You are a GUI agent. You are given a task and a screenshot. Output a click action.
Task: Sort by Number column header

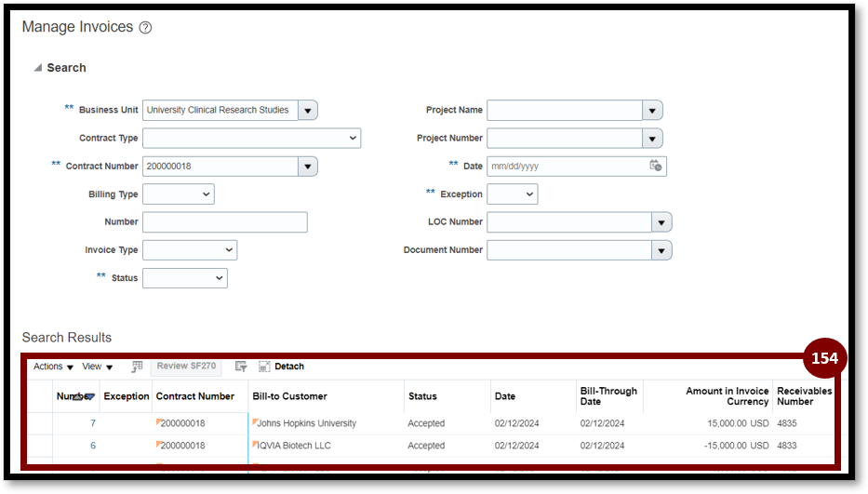pyautogui.click(x=76, y=396)
